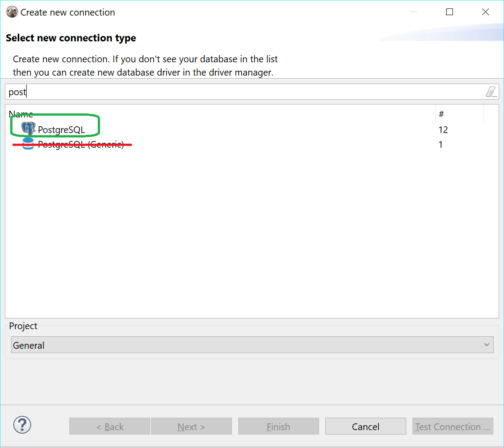Click the Test Connection button
Screen dimensions: 504x447
(x=452, y=426)
